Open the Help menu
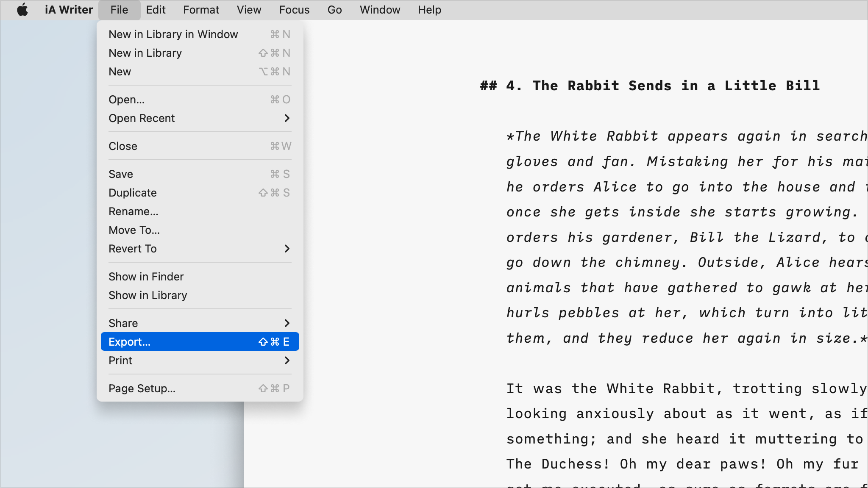This screenshot has height=488, width=868. pyautogui.click(x=429, y=10)
